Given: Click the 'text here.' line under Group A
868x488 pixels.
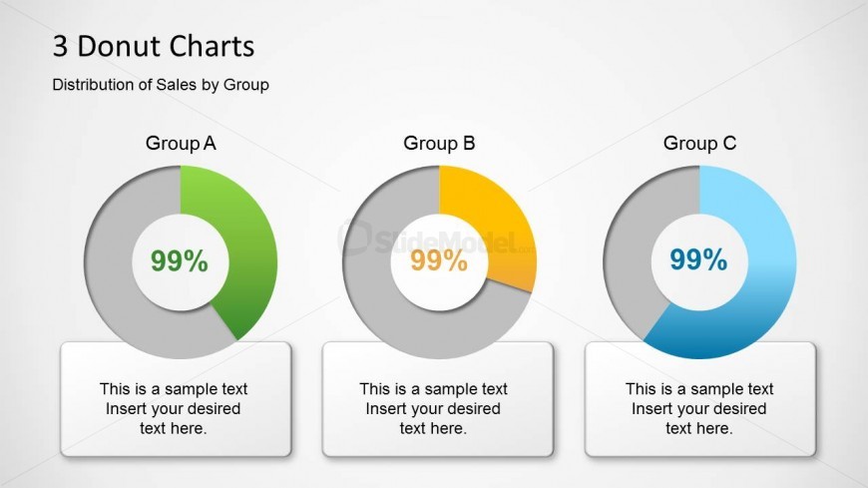Looking at the screenshot, I should pos(174,428).
